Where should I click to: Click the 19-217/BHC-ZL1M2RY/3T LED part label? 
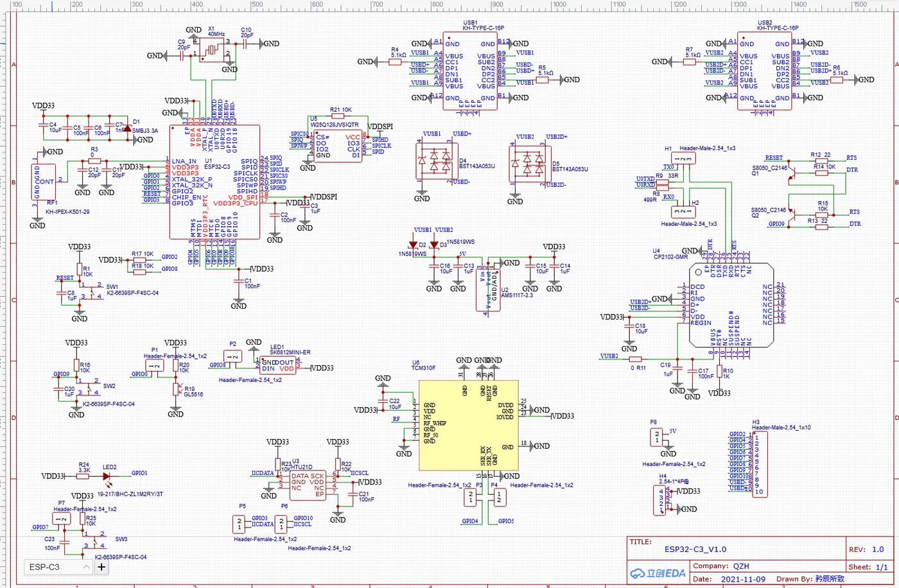130,494
